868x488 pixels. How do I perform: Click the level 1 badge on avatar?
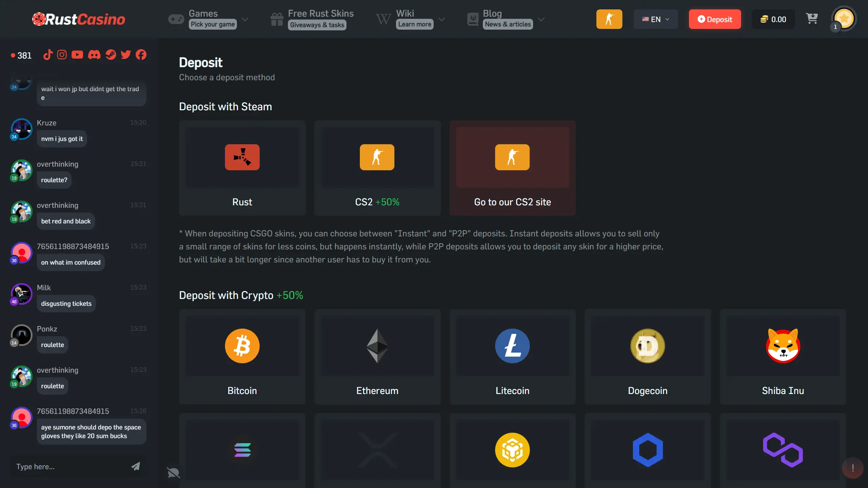pos(835,27)
